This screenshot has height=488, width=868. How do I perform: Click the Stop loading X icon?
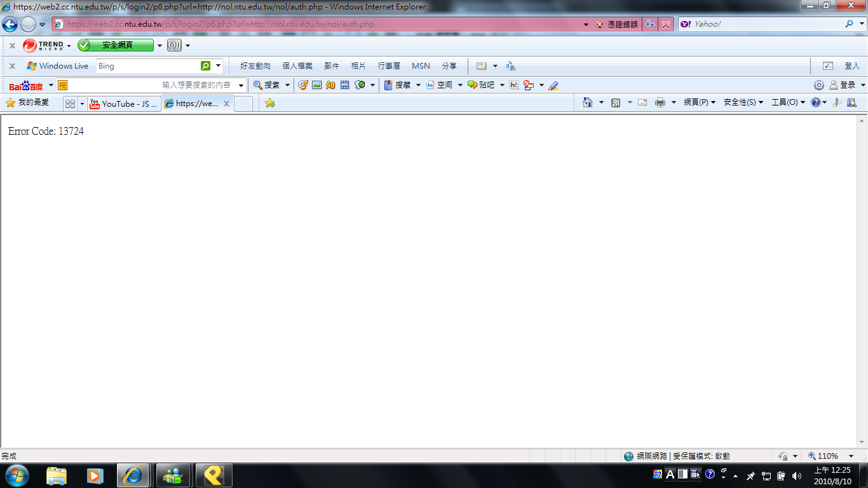665,24
